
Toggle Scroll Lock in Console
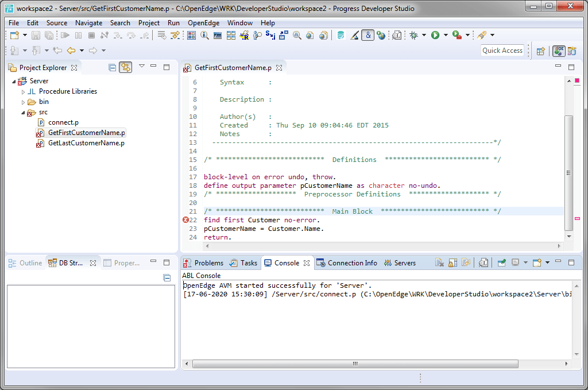point(452,263)
